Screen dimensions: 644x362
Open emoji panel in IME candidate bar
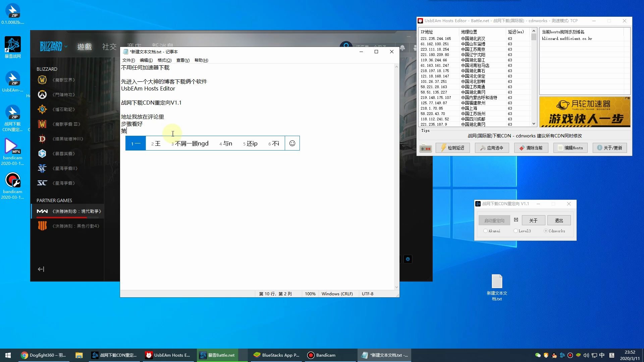pyautogui.click(x=292, y=143)
